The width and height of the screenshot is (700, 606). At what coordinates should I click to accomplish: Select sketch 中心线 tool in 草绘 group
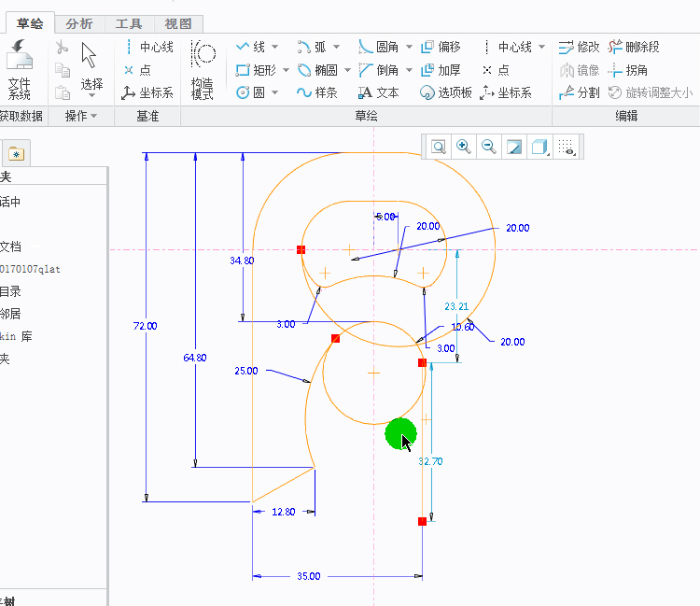coord(508,47)
